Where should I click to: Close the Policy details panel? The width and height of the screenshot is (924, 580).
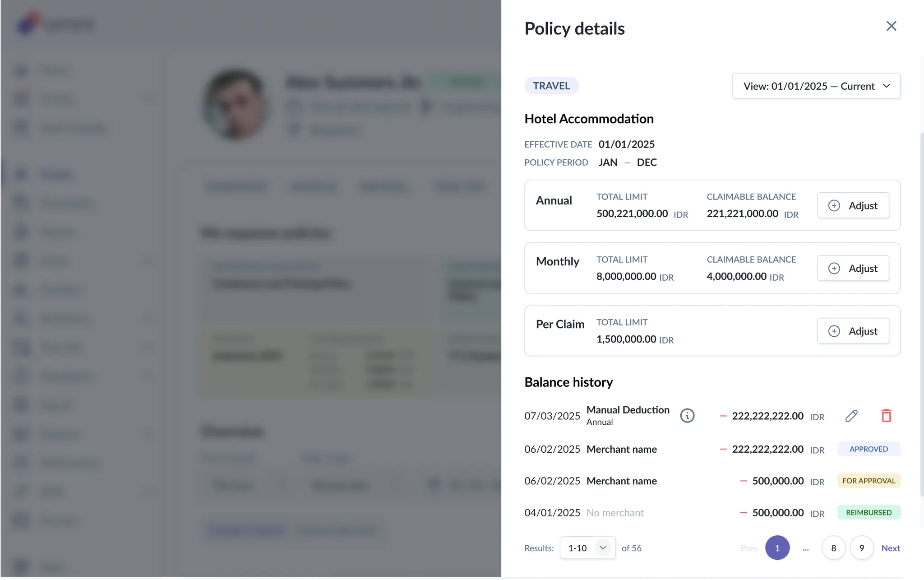point(891,26)
